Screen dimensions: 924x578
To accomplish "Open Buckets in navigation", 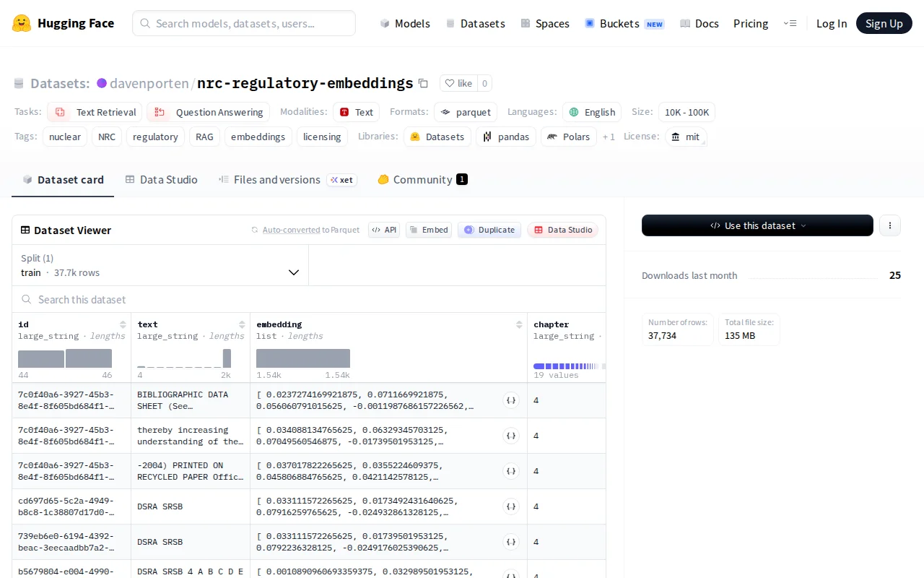I will 624,23.
